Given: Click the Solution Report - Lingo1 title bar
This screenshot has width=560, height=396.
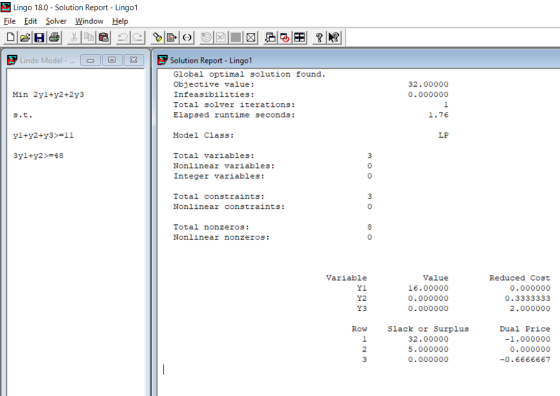Looking at the screenshot, I should [x=357, y=60].
